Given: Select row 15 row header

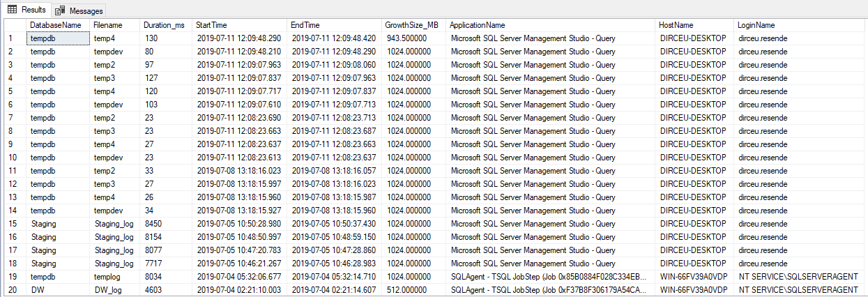Looking at the screenshot, I should click(x=13, y=224).
